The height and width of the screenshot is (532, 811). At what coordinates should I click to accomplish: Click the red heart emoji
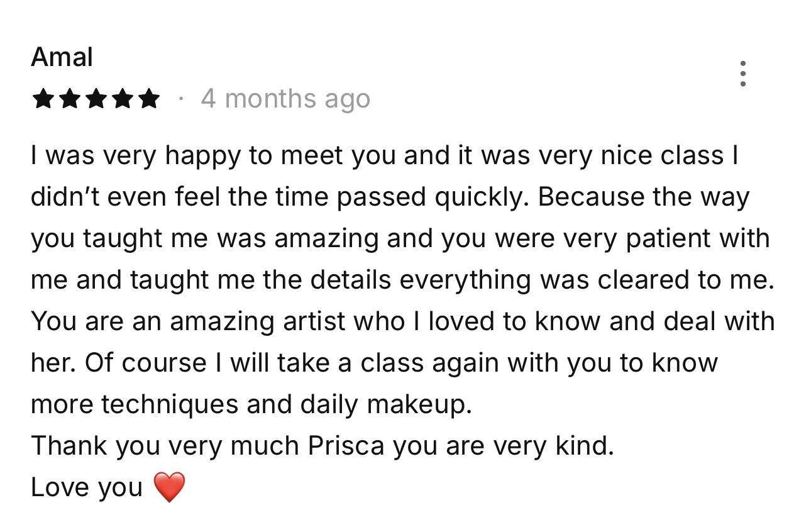[169, 487]
